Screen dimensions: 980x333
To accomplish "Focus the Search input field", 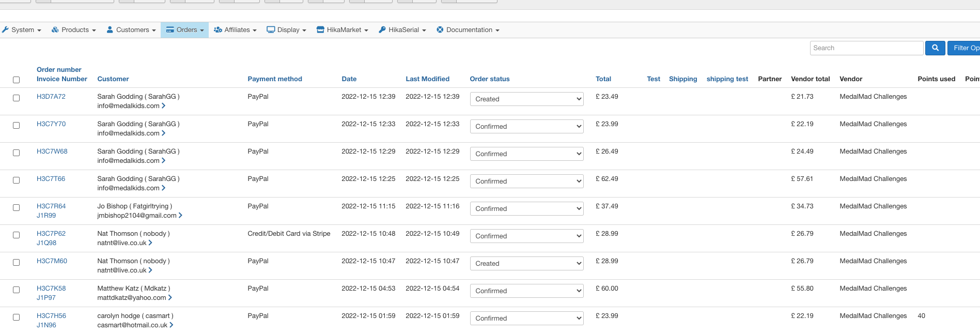I will click(866, 48).
